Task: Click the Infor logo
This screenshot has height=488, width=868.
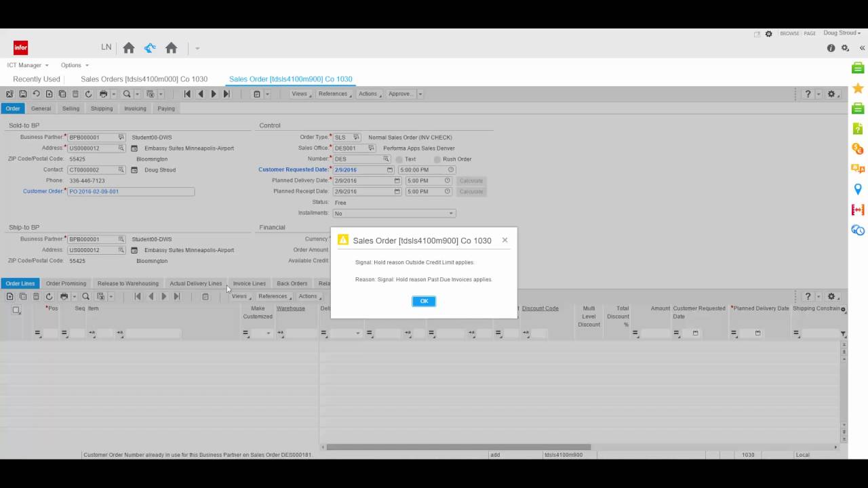Action: click(21, 47)
